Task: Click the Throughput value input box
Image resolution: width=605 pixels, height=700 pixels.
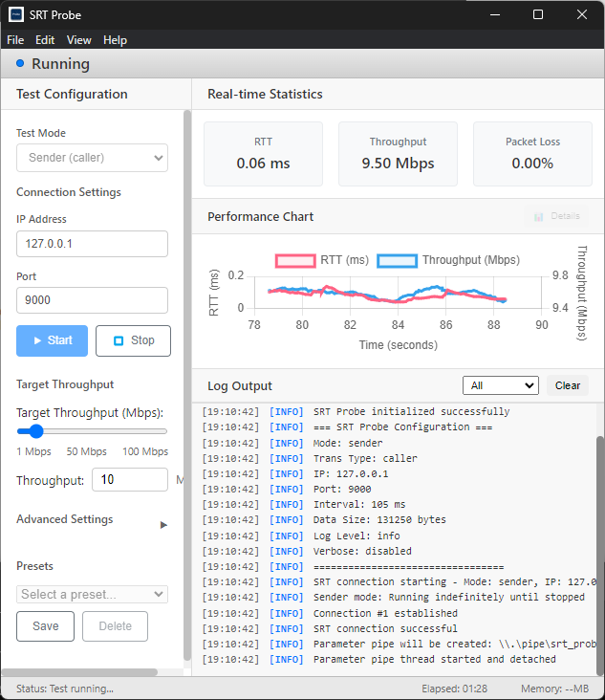Action: click(130, 480)
